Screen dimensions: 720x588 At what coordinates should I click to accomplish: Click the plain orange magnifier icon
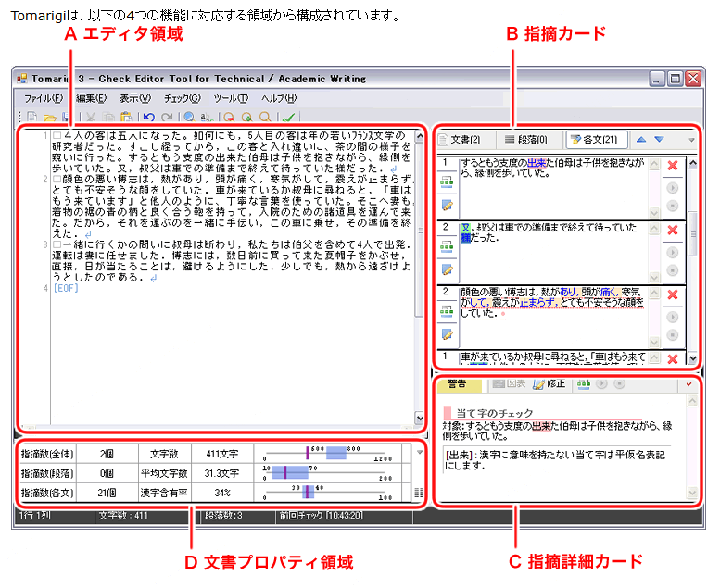click(265, 117)
